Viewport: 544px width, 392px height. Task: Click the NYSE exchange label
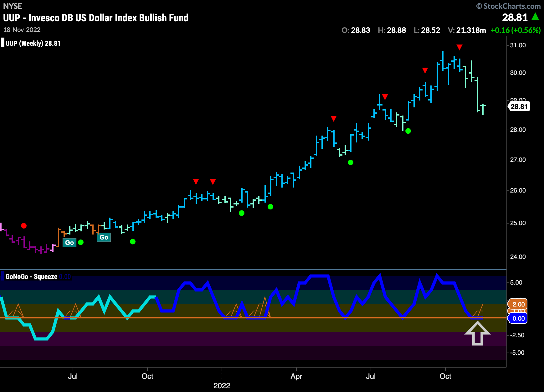(13, 6)
